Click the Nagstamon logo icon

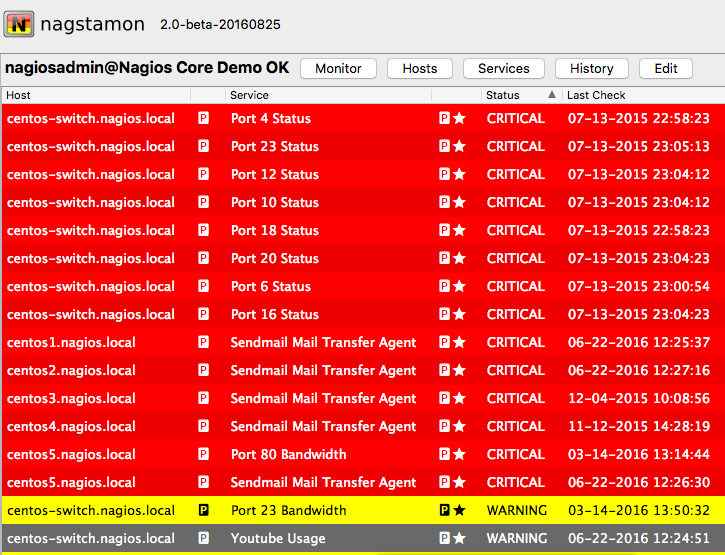point(19,24)
